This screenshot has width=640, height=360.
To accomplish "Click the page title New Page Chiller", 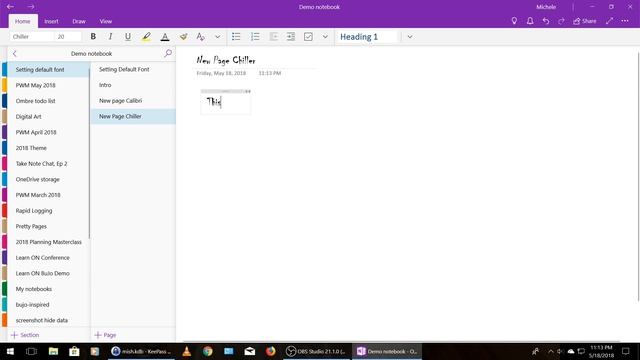I will tap(226, 60).
